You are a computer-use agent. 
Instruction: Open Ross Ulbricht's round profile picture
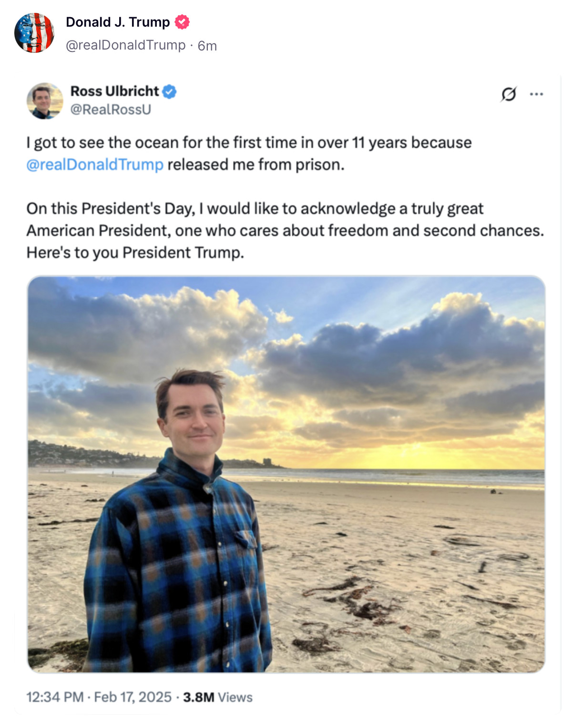(x=45, y=101)
